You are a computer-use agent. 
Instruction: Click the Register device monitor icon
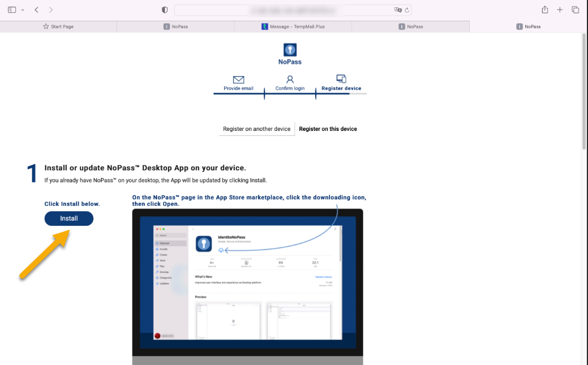click(341, 79)
